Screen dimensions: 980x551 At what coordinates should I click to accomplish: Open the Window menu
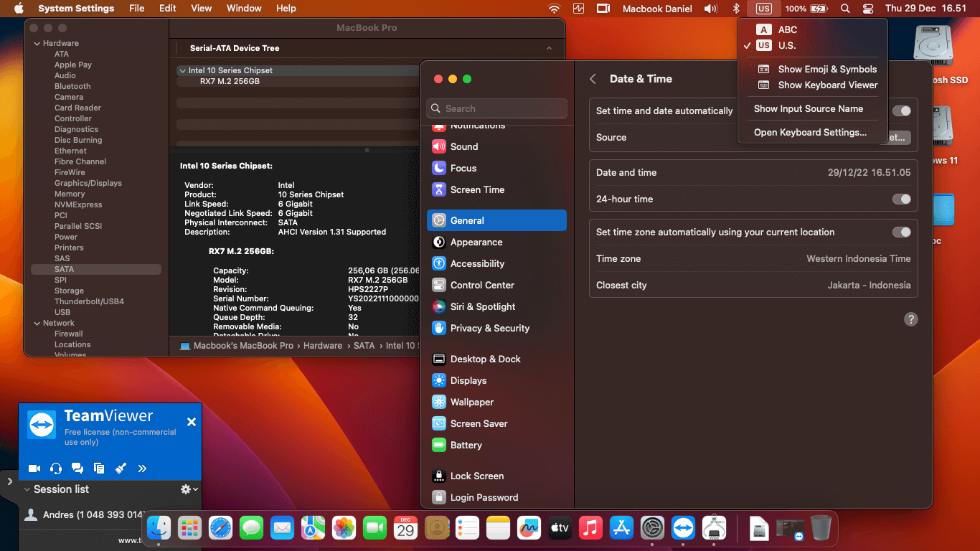[x=244, y=9]
